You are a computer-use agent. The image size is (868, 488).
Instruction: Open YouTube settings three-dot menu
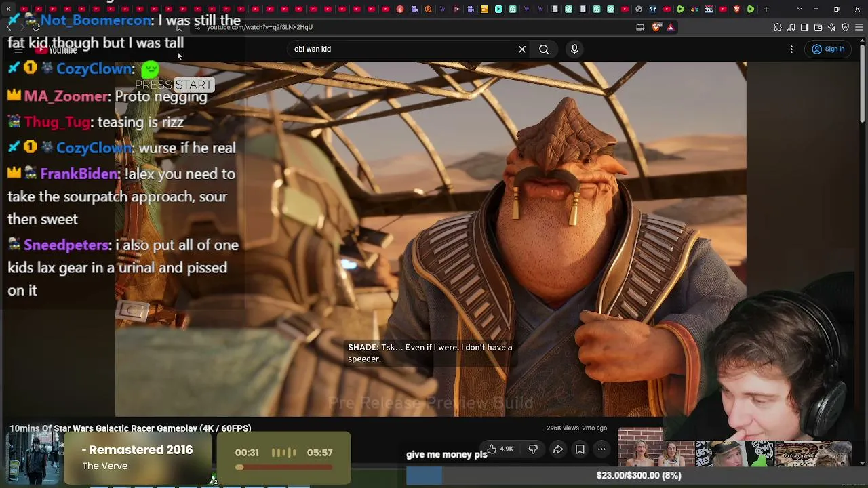791,49
